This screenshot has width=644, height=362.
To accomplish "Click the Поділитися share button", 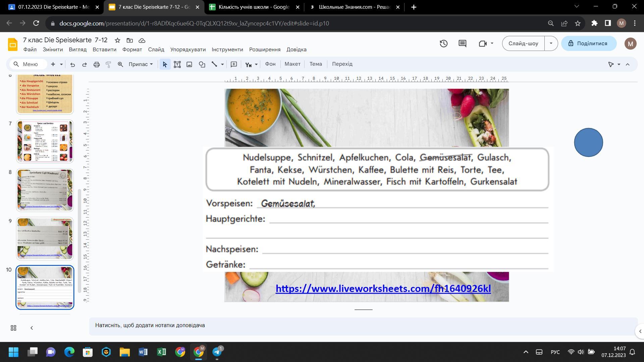I will (x=589, y=44).
